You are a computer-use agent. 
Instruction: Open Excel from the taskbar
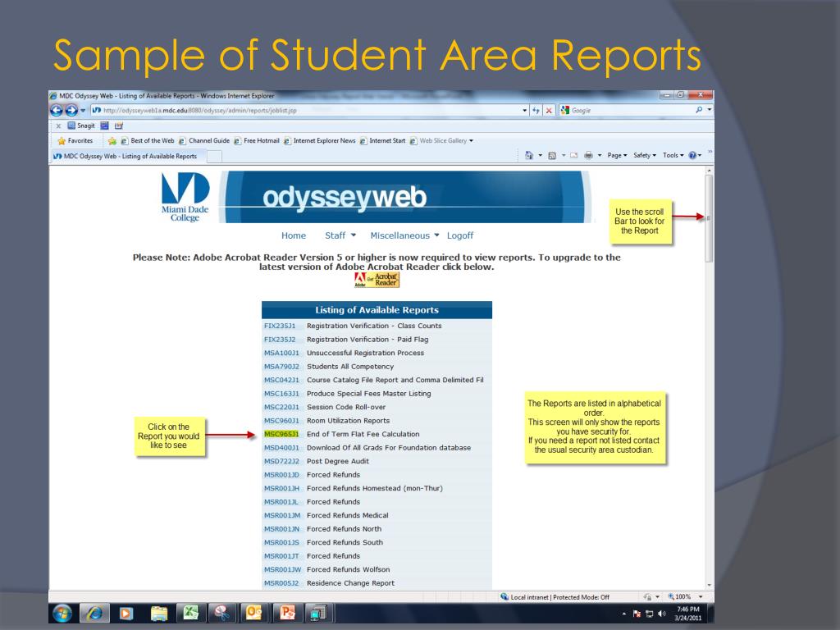190,613
